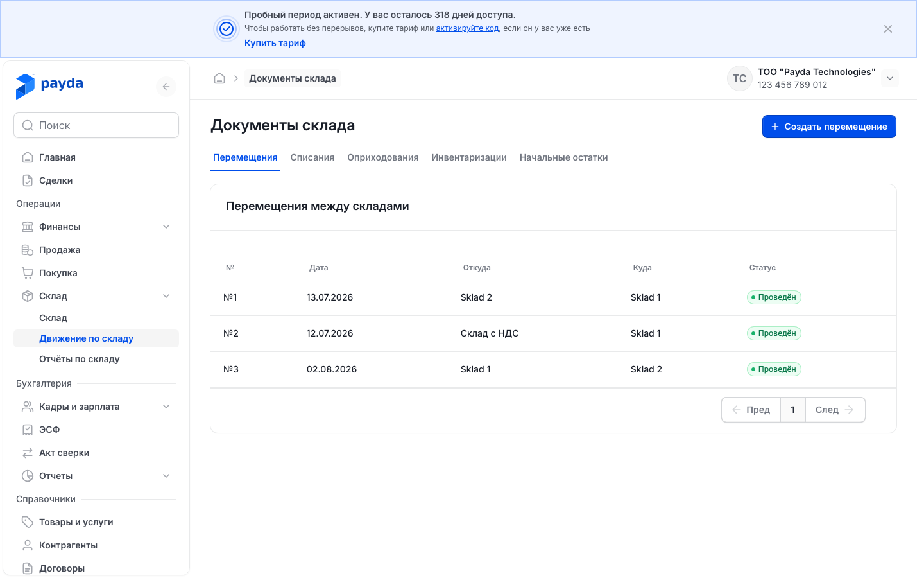The width and height of the screenshot is (924, 578).
Task: Click Проведён status badge in row №3
Action: tap(774, 369)
